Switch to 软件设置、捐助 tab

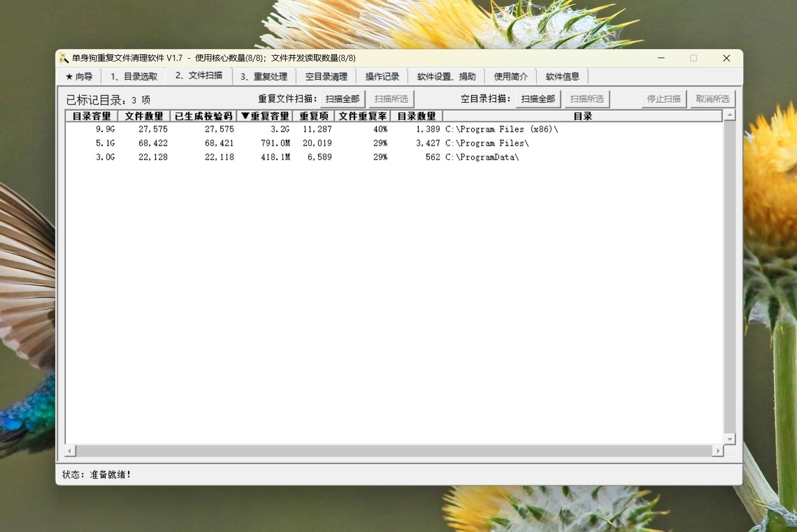pos(446,77)
